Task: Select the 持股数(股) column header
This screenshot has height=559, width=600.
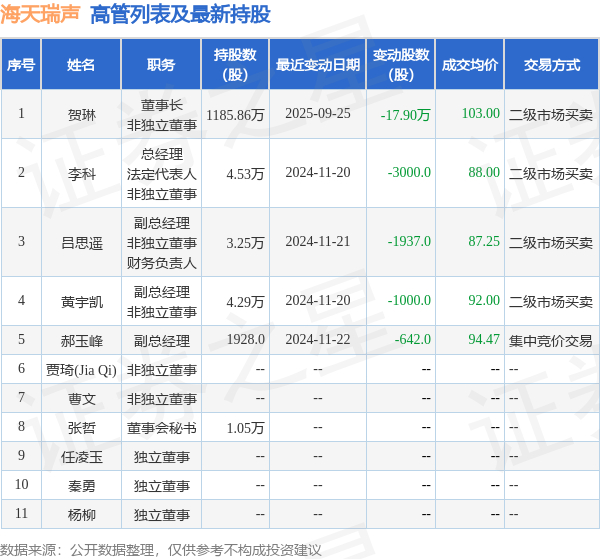Action: [x=235, y=64]
